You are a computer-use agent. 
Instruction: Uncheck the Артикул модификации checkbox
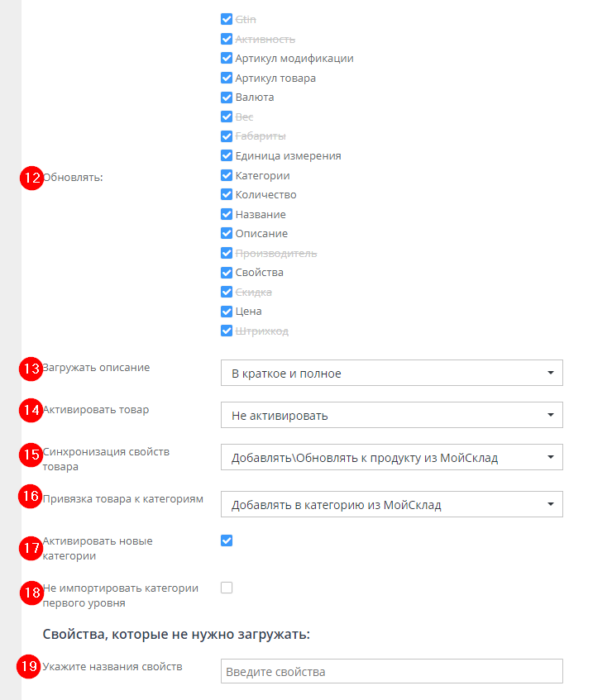point(227,59)
